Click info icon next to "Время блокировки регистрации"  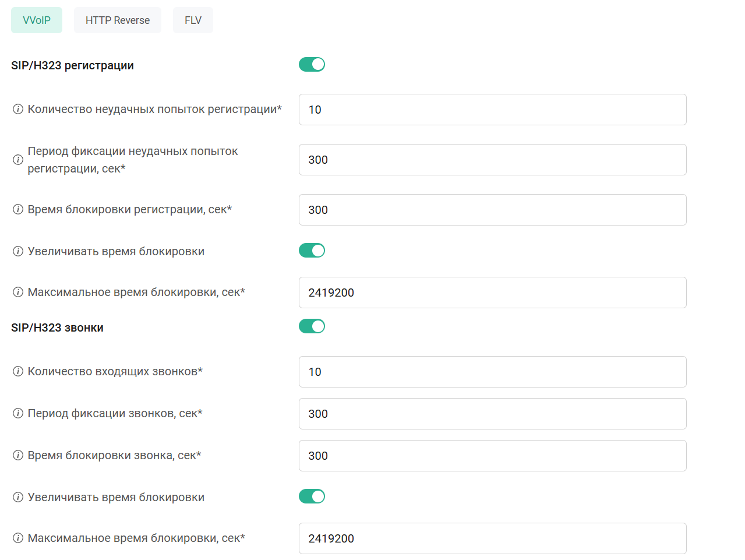18,210
